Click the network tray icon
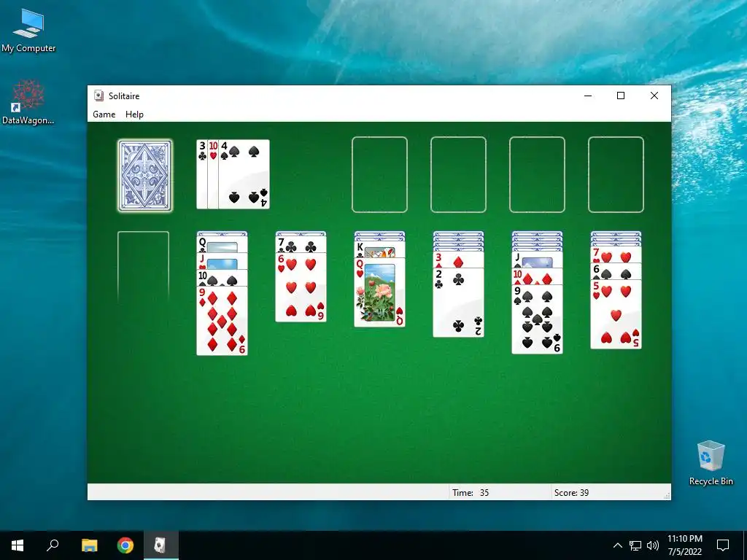Screen dimensions: 747x560 pos(635,545)
